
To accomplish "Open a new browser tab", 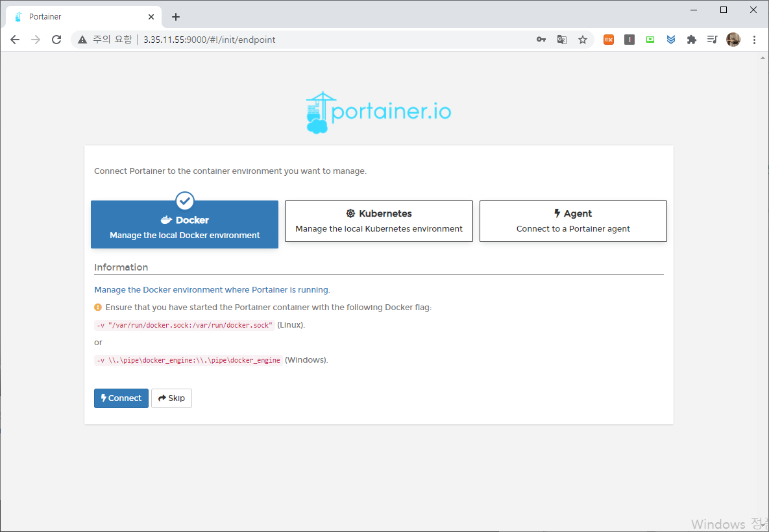I will click(x=175, y=17).
